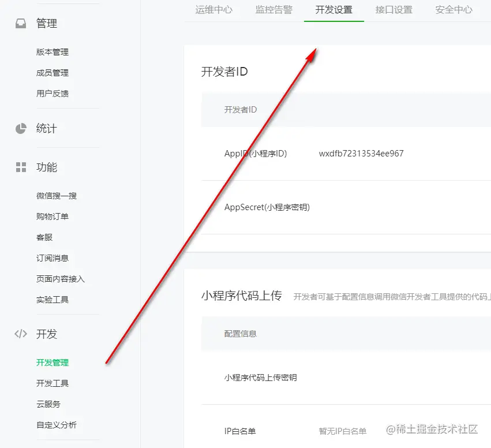Open 自定义分析 in the sidebar
Viewport: 491px width, 448px height.
click(57, 425)
